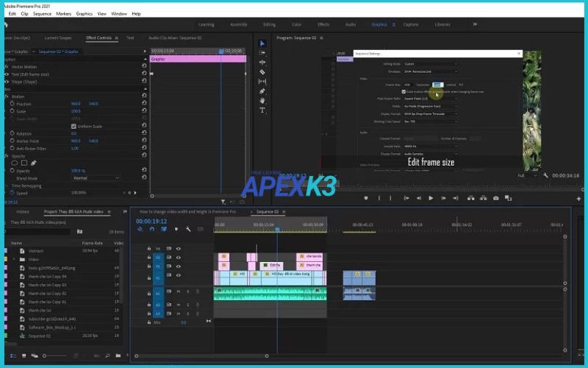The image size is (588, 368).
Task: Open the Graphics menu in menu bar
Action: (x=84, y=14)
